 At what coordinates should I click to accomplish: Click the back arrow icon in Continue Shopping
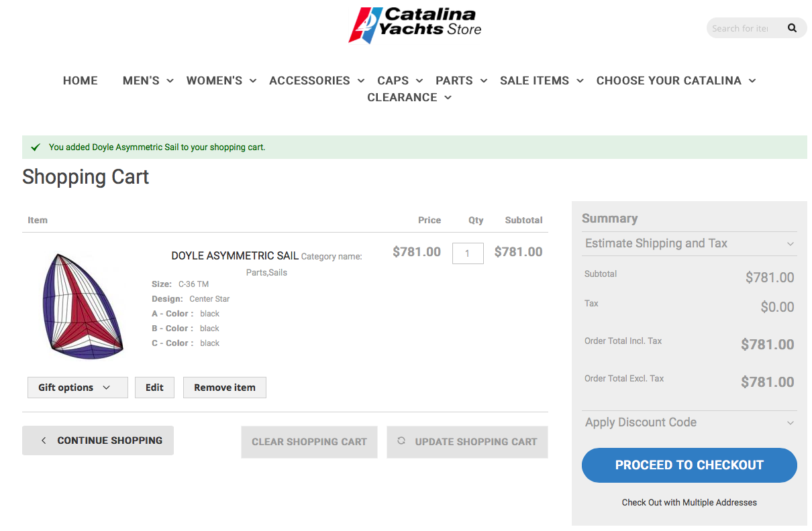click(44, 440)
